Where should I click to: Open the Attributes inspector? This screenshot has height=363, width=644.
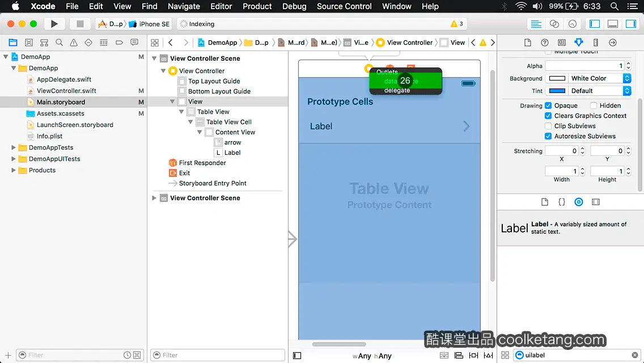tap(579, 43)
